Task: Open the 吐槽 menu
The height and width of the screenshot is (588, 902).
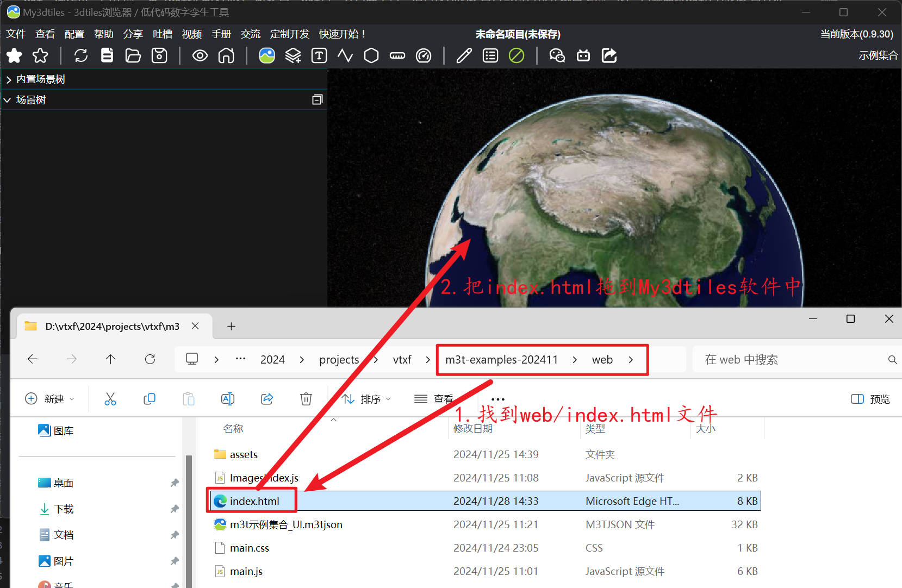Action: tap(163, 34)
